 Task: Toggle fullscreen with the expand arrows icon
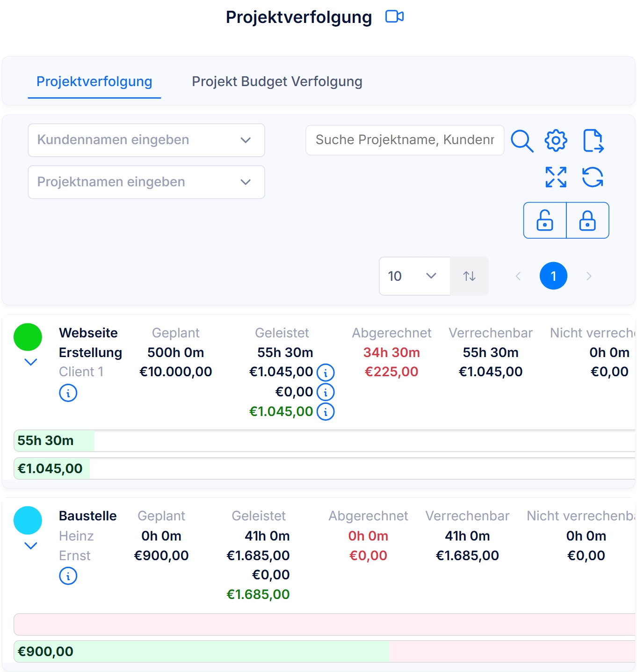(556, 177)
